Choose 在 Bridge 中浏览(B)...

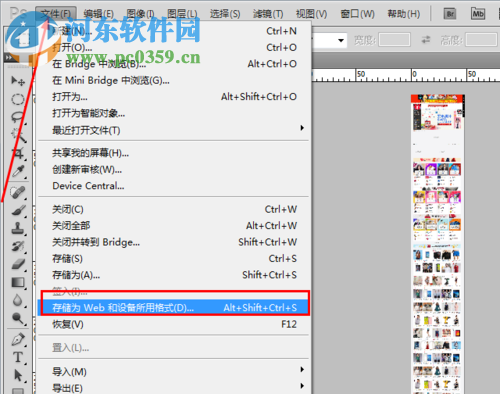[x=173, y=64]
